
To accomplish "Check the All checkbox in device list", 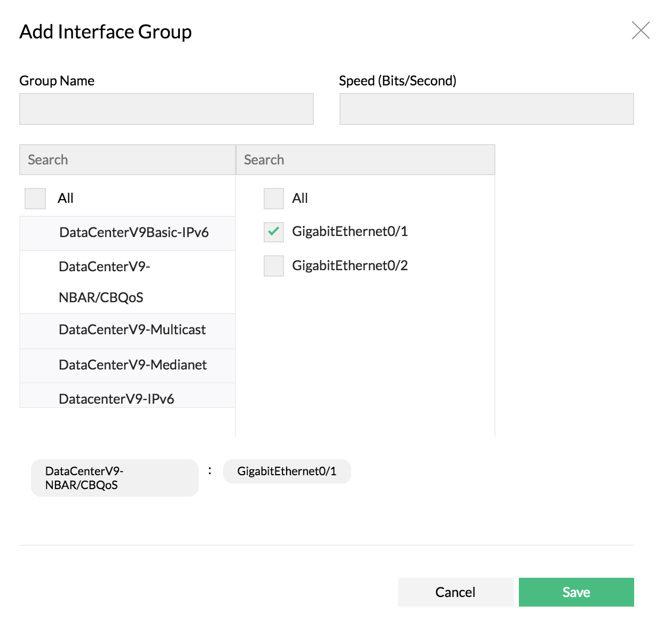I will pos(35,198).
